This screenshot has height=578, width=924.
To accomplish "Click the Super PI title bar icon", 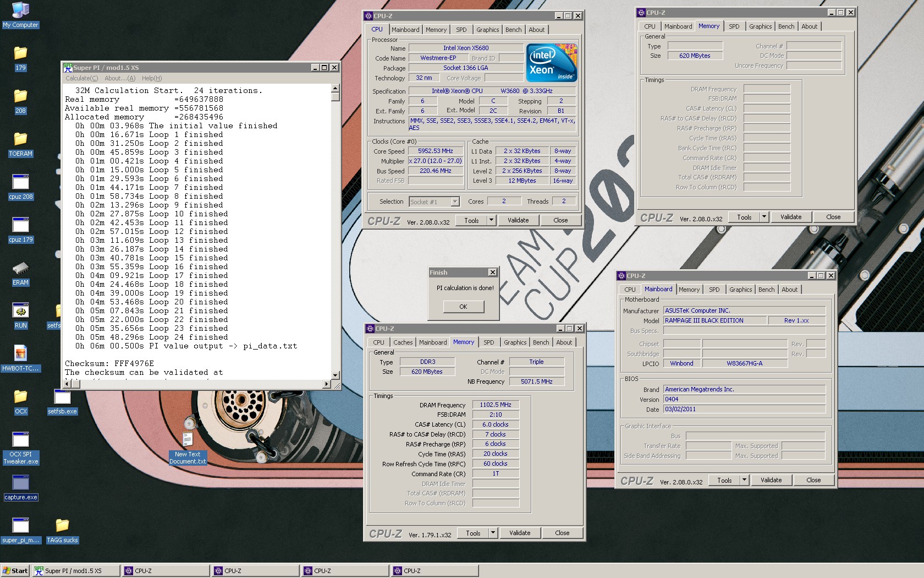I will (68, 67).
